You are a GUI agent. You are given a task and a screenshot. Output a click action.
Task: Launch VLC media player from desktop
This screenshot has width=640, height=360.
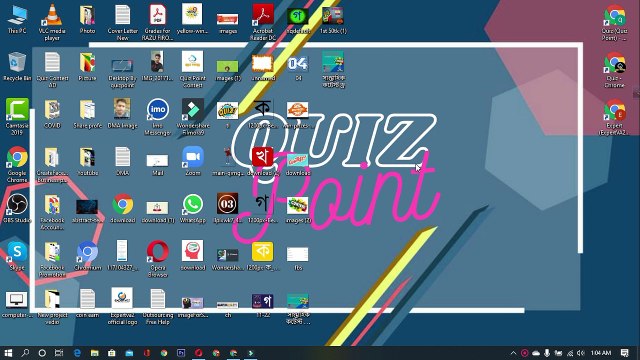(52, 22)
